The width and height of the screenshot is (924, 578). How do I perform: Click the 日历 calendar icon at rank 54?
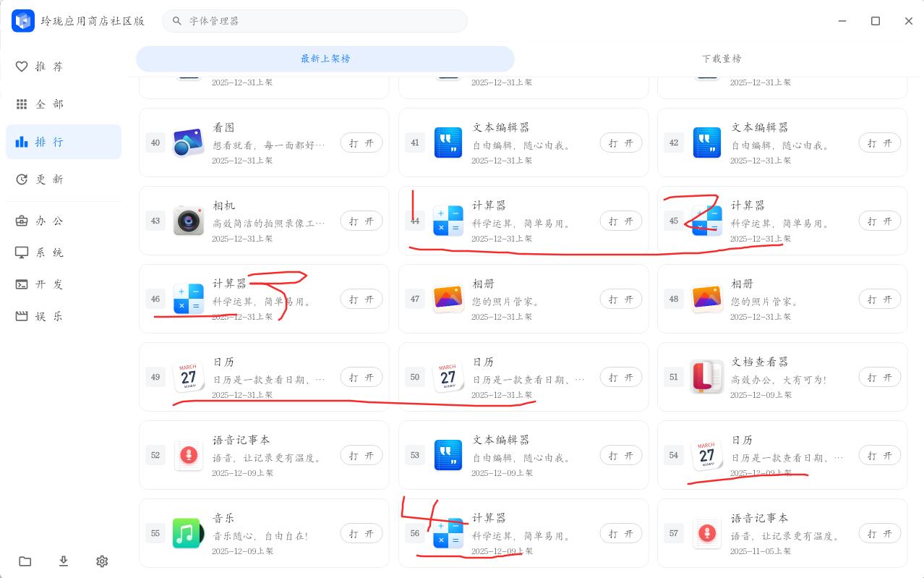pyautogui.click(x=707, y=455)
